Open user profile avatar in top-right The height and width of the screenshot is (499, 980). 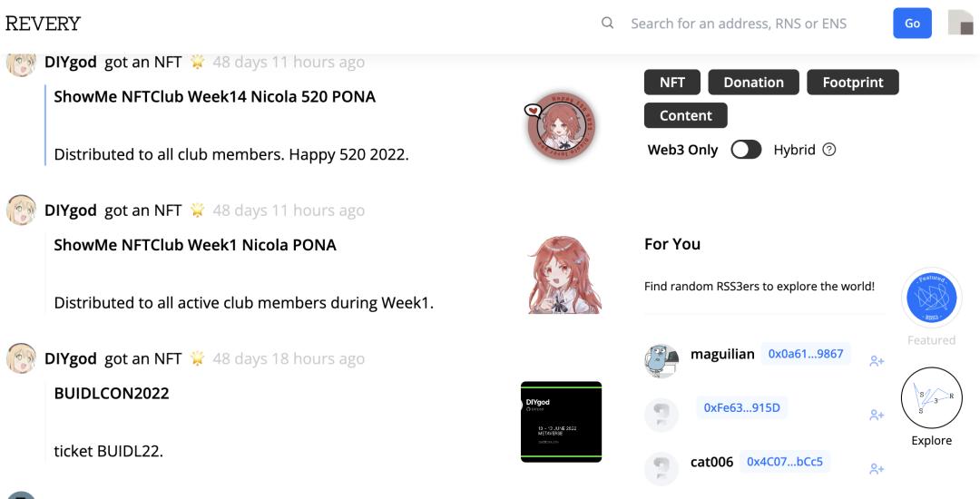pyautogui.click(x=960, y=24)
